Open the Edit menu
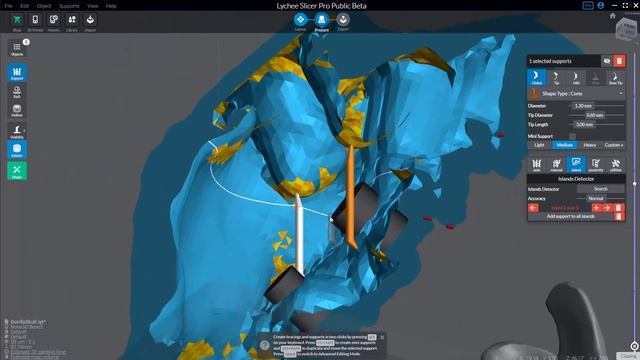 point(24,6)
